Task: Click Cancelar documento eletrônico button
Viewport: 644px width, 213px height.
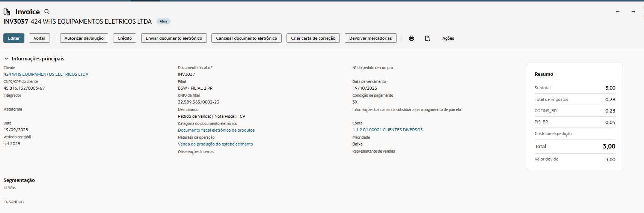Action: click(246, 38)
